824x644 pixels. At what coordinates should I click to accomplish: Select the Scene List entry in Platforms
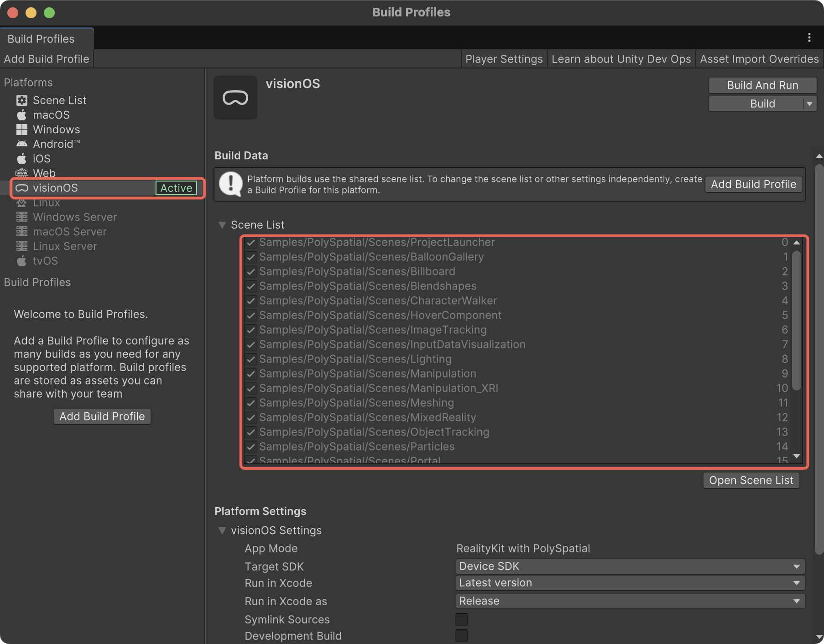click(59, 100)
